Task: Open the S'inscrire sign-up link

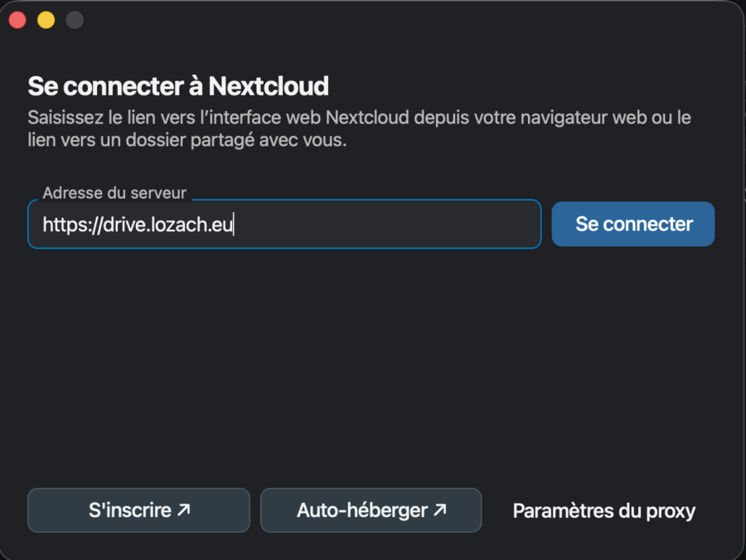Action: (x=138, y=510)
